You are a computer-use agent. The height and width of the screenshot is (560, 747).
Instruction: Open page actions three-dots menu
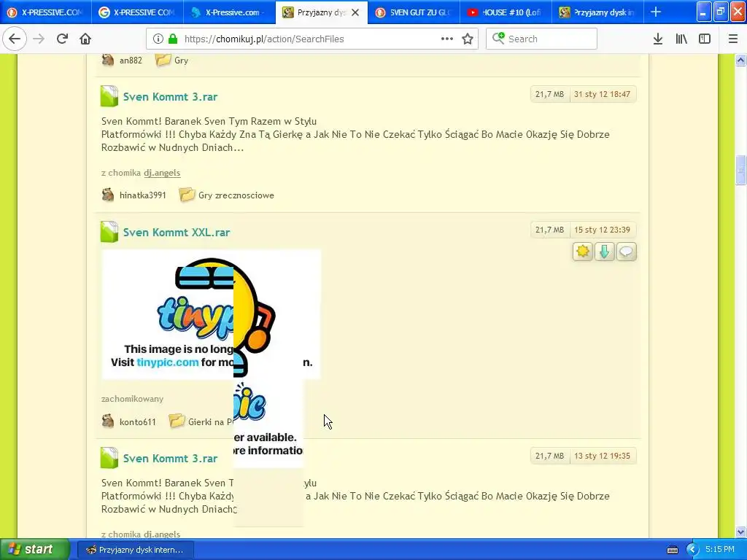point(447,39)
